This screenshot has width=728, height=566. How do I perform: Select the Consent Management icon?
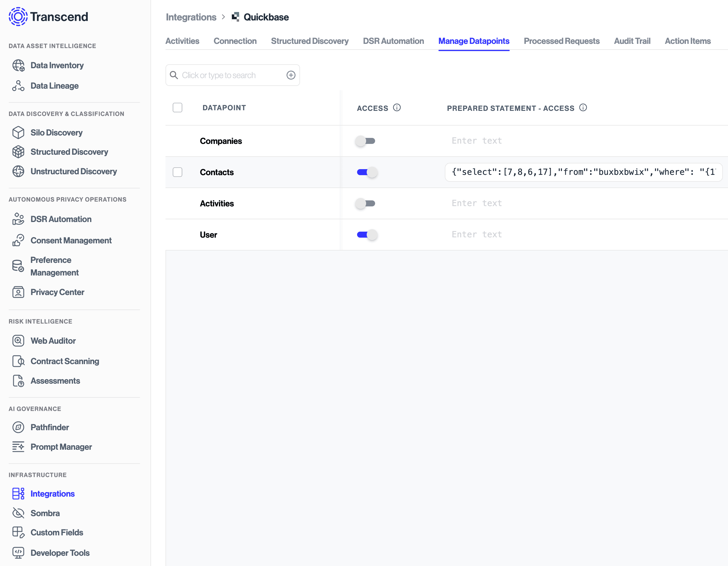18,240
